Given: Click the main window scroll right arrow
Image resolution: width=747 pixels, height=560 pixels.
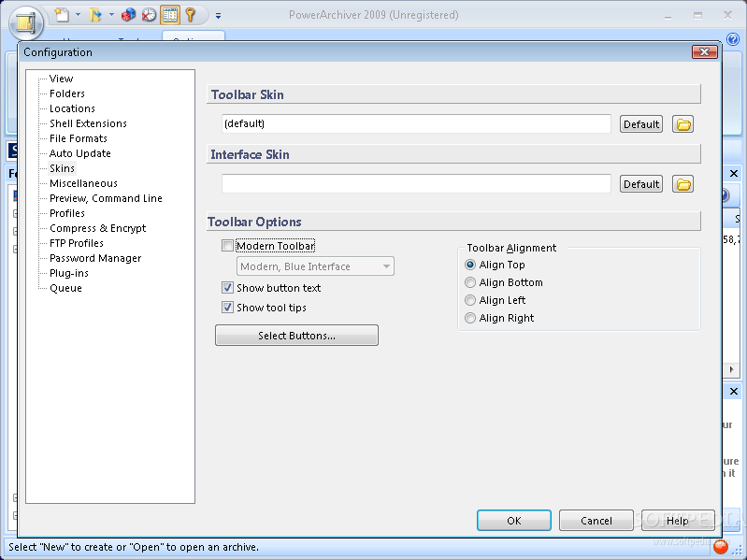Looking at the screenshot, I should (x=732, y=369).
